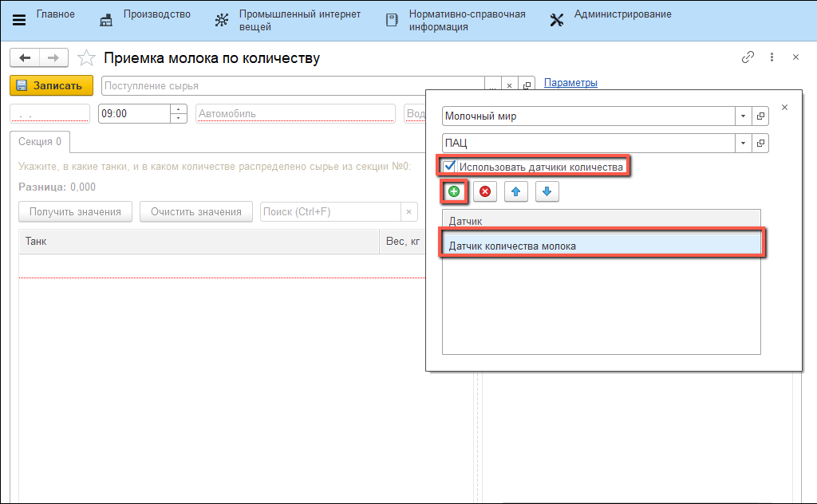Expand the ПАЦ dropdown list
This screenshot has height=504, width=817.
coord(744,144)
